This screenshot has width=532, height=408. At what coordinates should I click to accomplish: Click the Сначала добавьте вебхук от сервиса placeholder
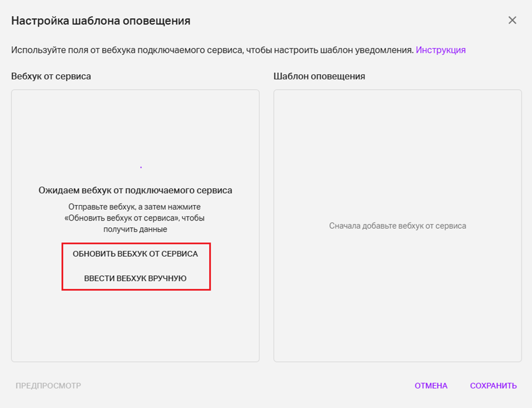[397, 226]
